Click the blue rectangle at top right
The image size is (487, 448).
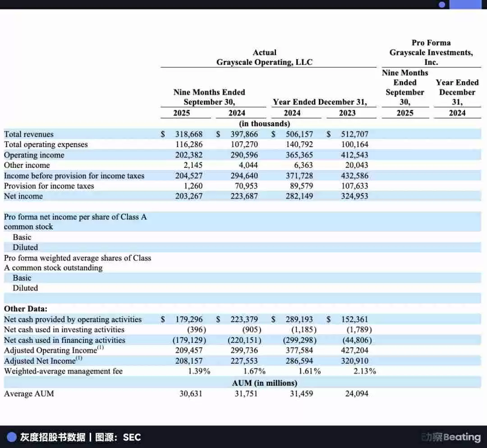(469, 5)
